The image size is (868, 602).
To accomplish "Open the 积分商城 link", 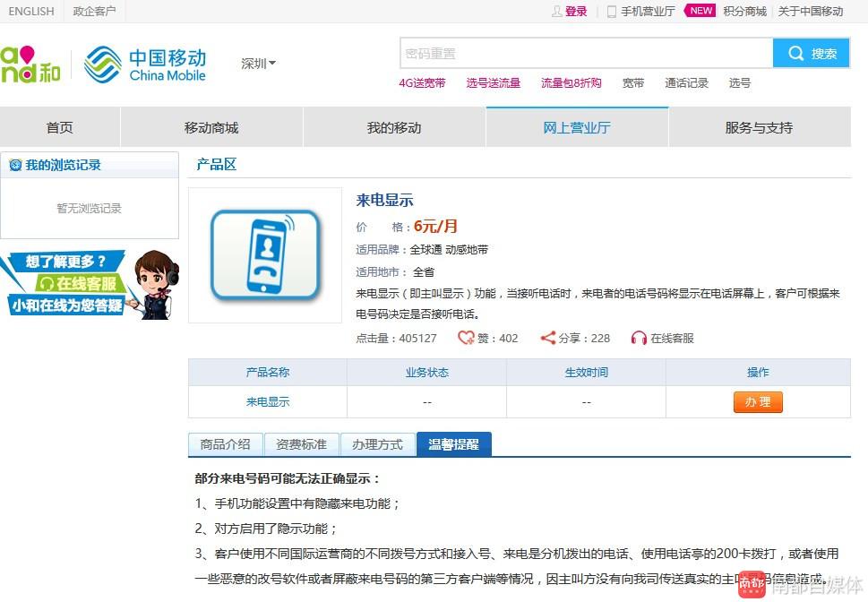I will tap(743, 12).
